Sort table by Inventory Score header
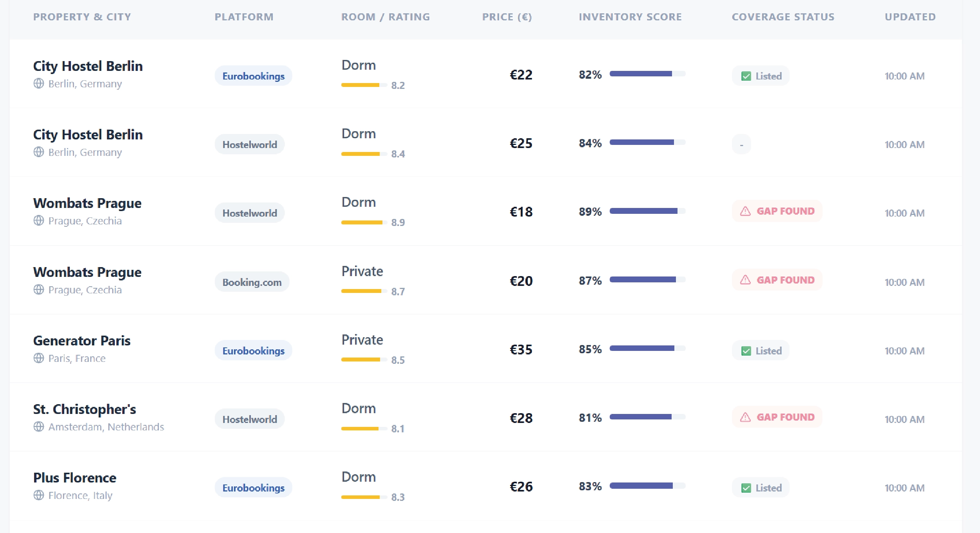Image resolution: width=980 pixels, height=533 pixels. (x=630, y=17)
